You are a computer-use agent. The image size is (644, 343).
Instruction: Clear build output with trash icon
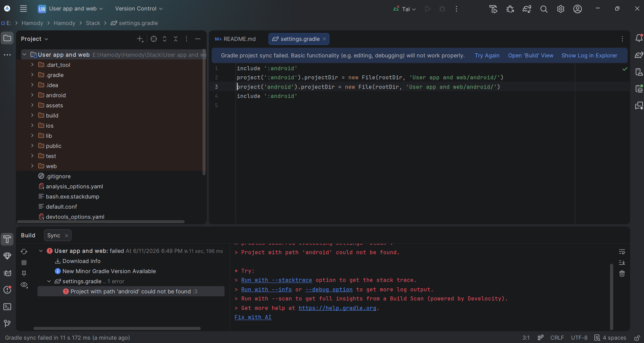point(622,273)
